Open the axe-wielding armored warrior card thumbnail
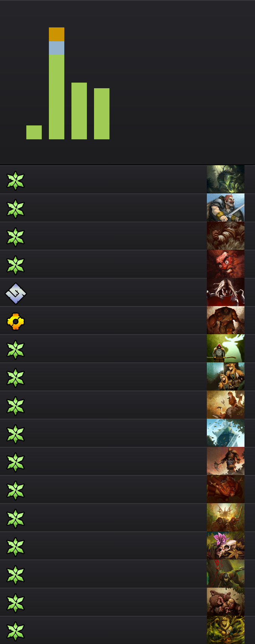The height and width of the screenshot is (644, 255). coord(226,461)
